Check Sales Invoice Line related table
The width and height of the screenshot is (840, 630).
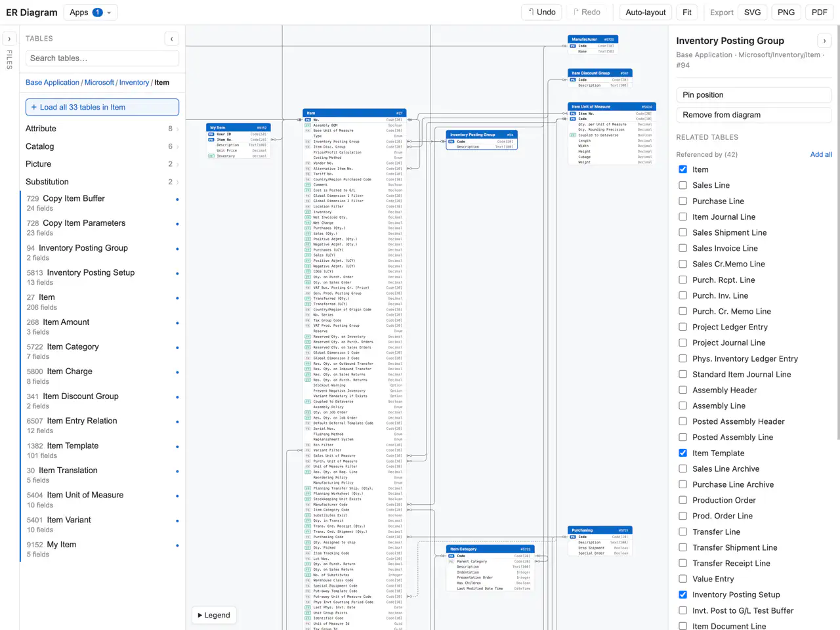click(682, 248)
